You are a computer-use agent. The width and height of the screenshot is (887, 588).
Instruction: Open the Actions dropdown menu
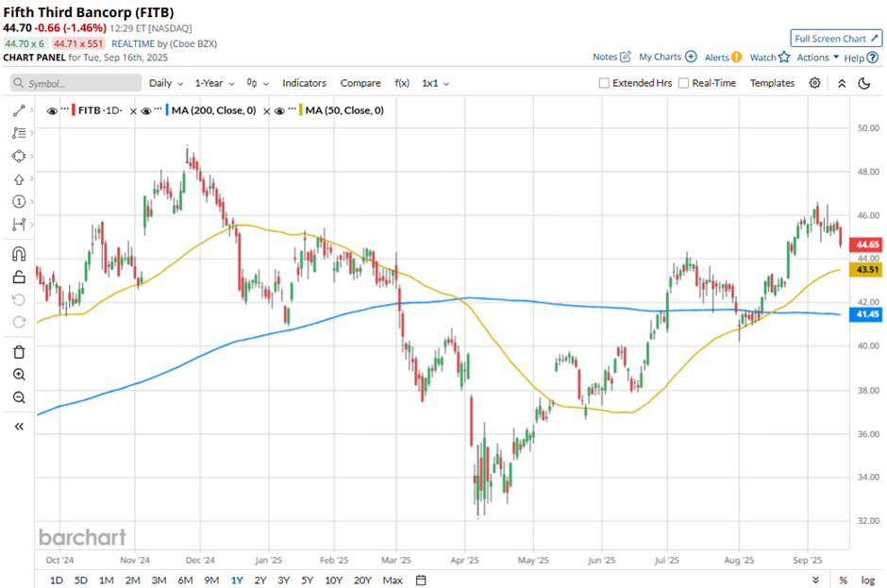(x=818, y=58)
